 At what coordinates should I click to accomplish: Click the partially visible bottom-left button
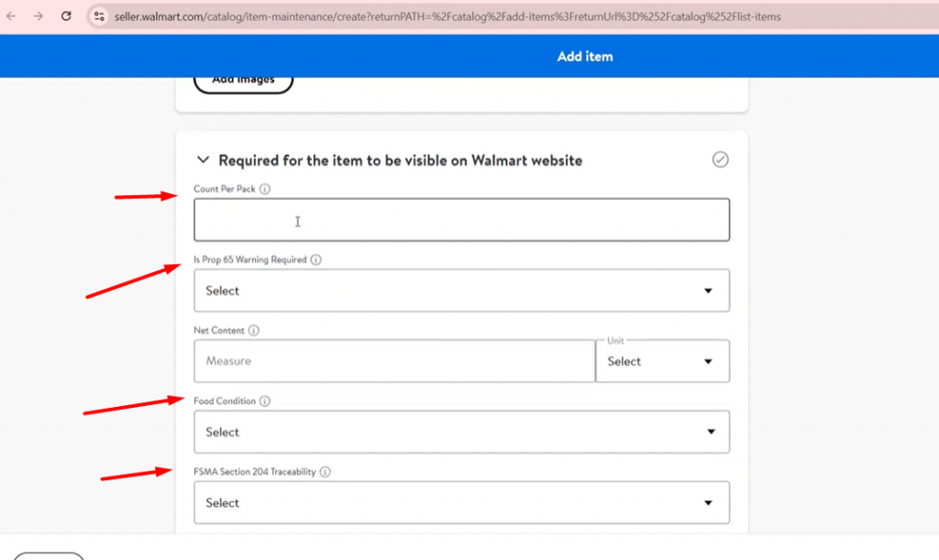50,555
